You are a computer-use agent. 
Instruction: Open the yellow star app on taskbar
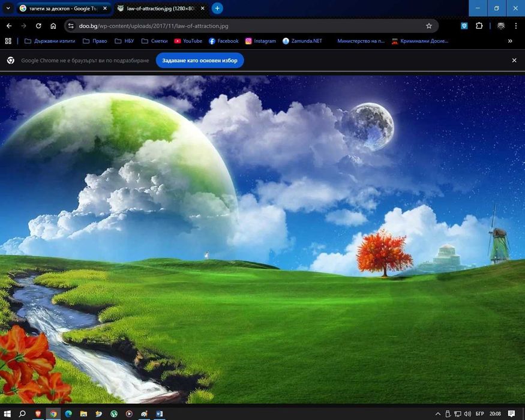(x=99, y=413)
